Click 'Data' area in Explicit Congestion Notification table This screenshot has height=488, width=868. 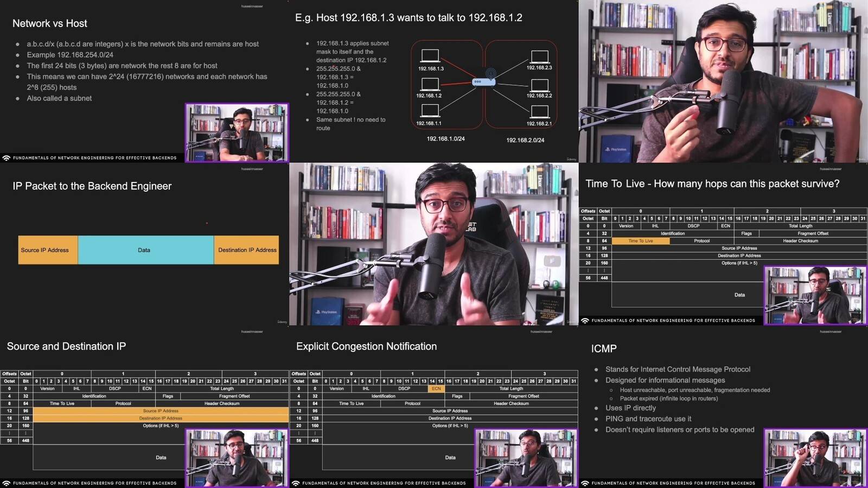point(450,458)
